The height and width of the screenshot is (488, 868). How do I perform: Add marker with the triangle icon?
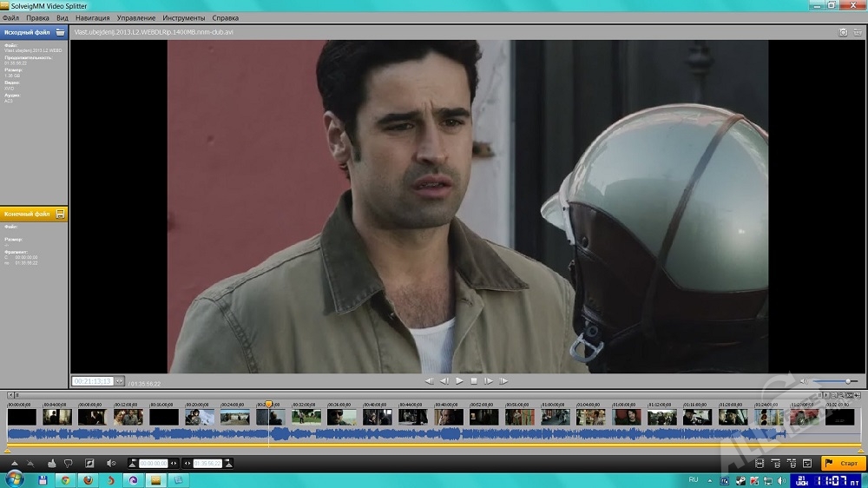pos(14,463)
